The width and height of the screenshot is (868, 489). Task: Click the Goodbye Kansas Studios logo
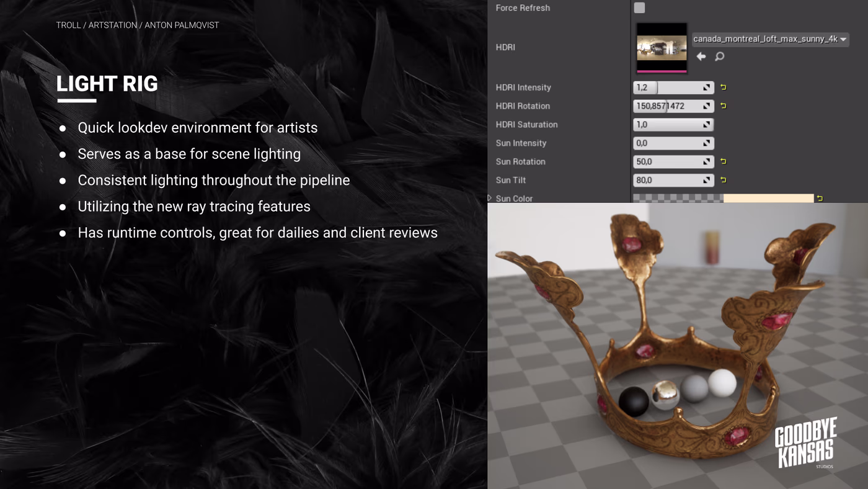pyautogui.click(x=806, y=442)
